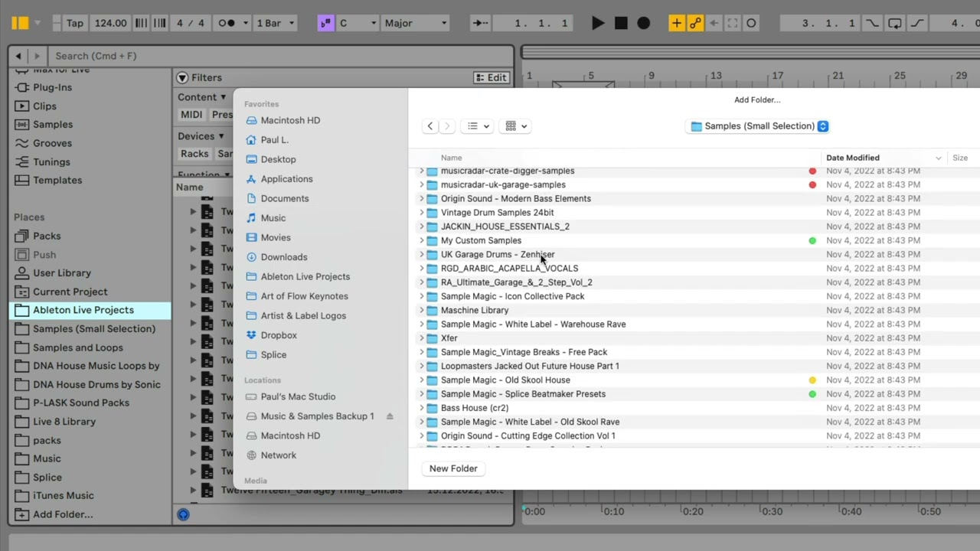Select the Bass House (cr2) folder

[474, 408]
